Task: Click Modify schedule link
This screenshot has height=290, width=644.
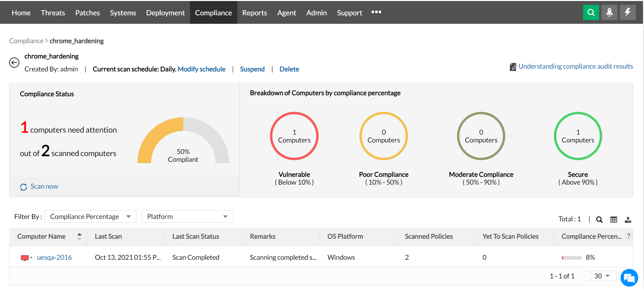Action: [x=201, y=69]
